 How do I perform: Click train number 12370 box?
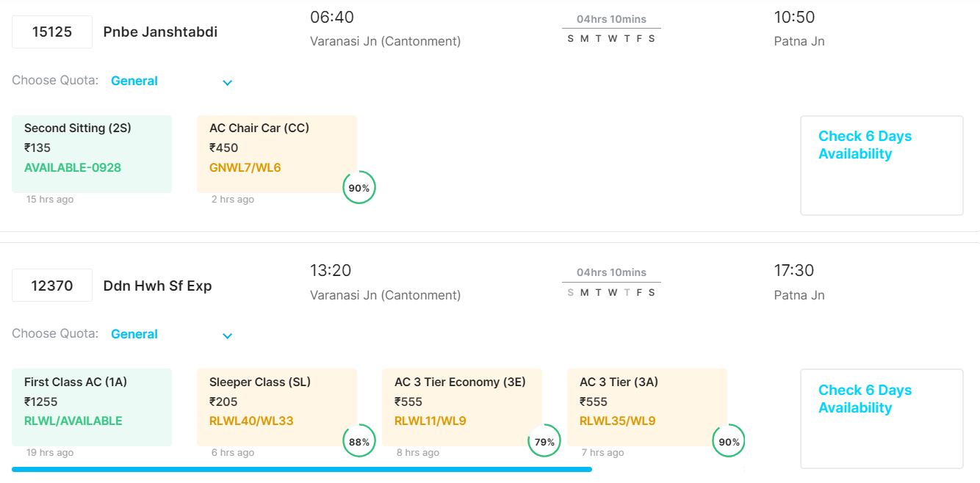[52, 286]
